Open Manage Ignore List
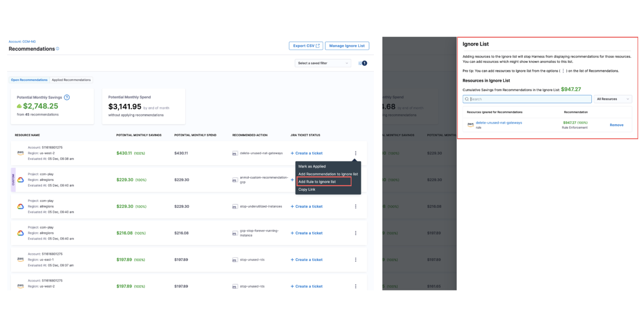 (x=347, y=46)
